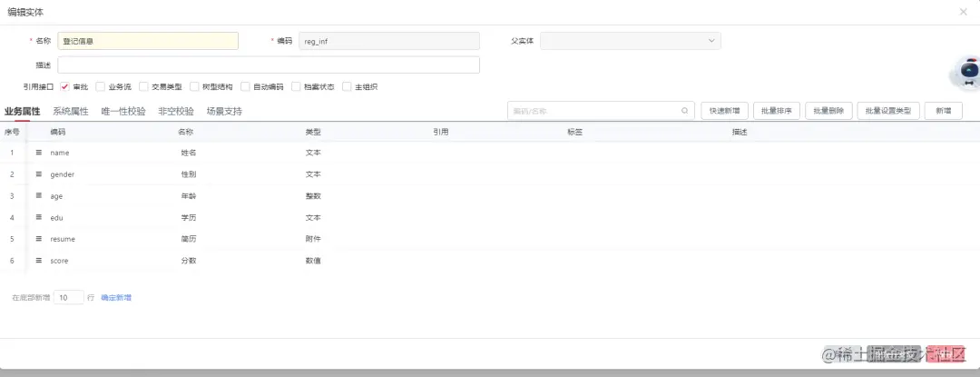Screen dimensions: 980x377
Task: Click the drag handle icon for age row
Action: click(39, 195)
